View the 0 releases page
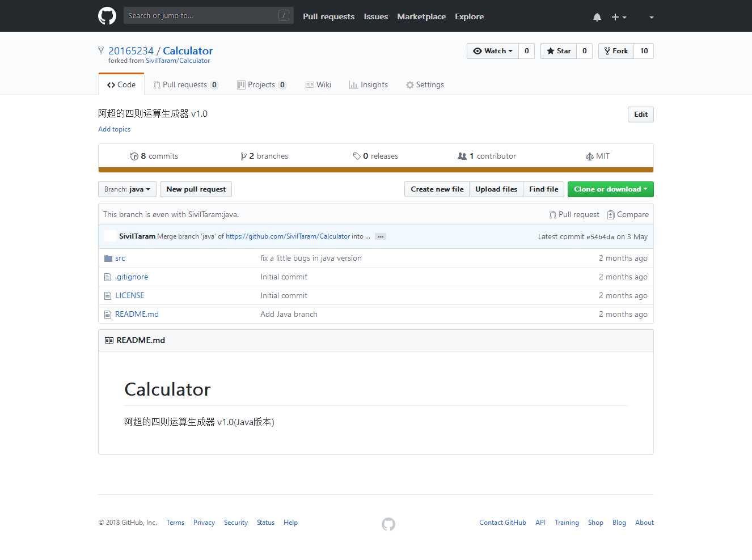Viewport: 752px width, 560px height. (375, 156)
